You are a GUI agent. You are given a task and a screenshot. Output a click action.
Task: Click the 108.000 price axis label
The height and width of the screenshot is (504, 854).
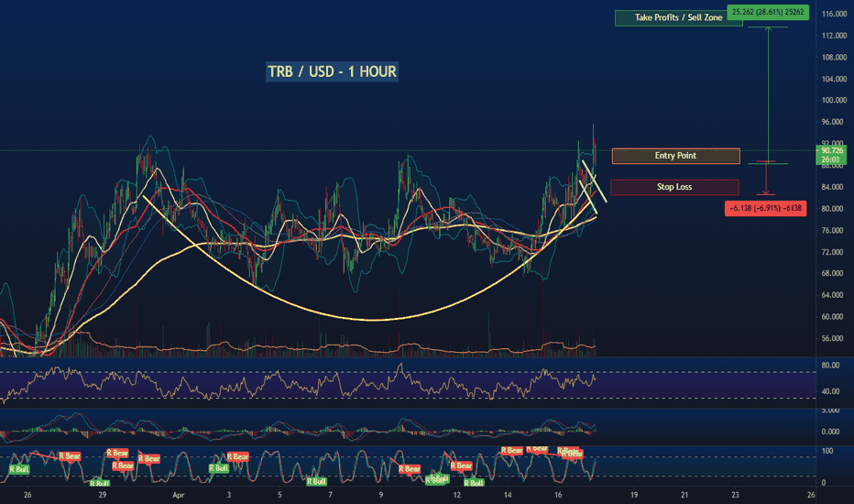click(x=834, y=57)
